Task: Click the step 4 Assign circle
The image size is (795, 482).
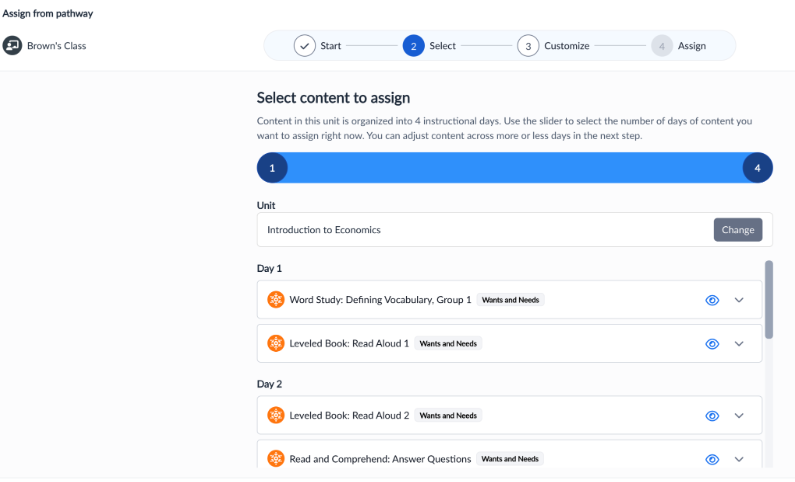Action: click(x=661, y=46)
